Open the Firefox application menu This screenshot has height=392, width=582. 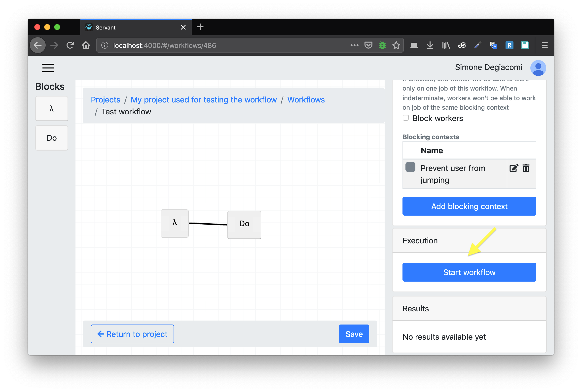pyautogui.click(x=545, y=45)
